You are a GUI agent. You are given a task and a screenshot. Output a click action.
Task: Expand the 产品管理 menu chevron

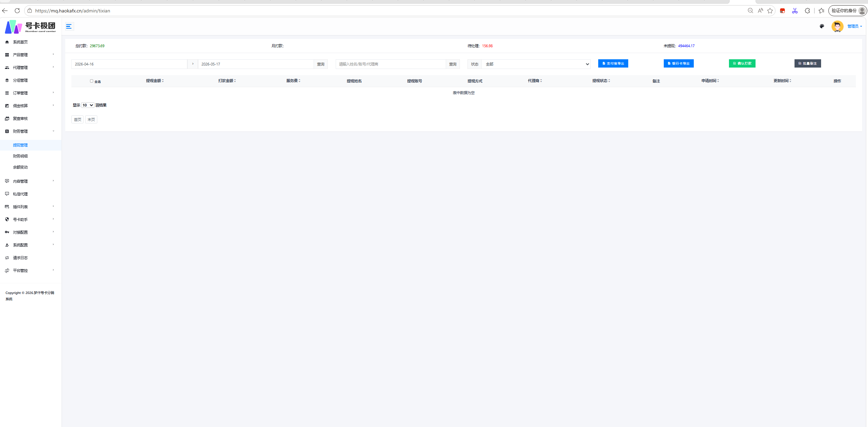tap(53, 54)
